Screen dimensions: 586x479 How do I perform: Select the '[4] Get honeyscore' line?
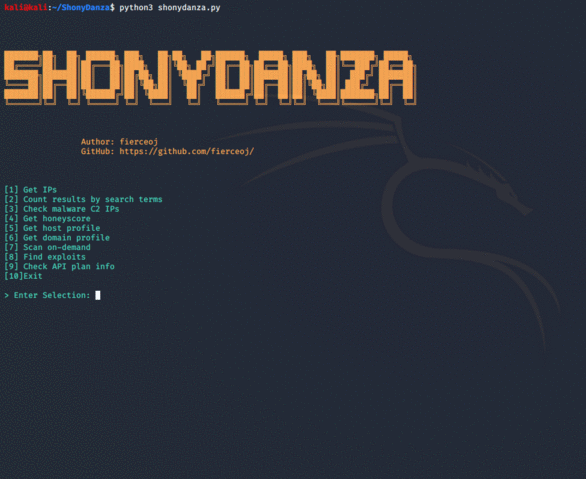(x=47, y=219)
